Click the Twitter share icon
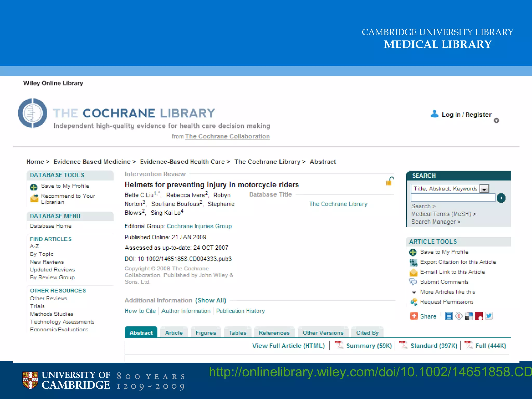This screenshot has height=399, width=532. [x=489, y=316]
